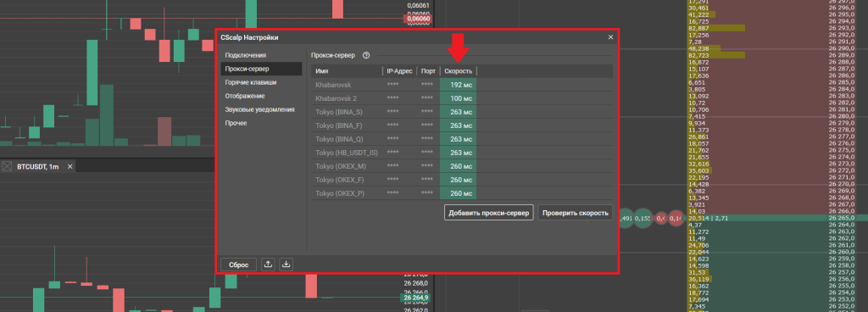
Task: Select the Tokyo (OKEX_P) proxy row
Action: 462,193
